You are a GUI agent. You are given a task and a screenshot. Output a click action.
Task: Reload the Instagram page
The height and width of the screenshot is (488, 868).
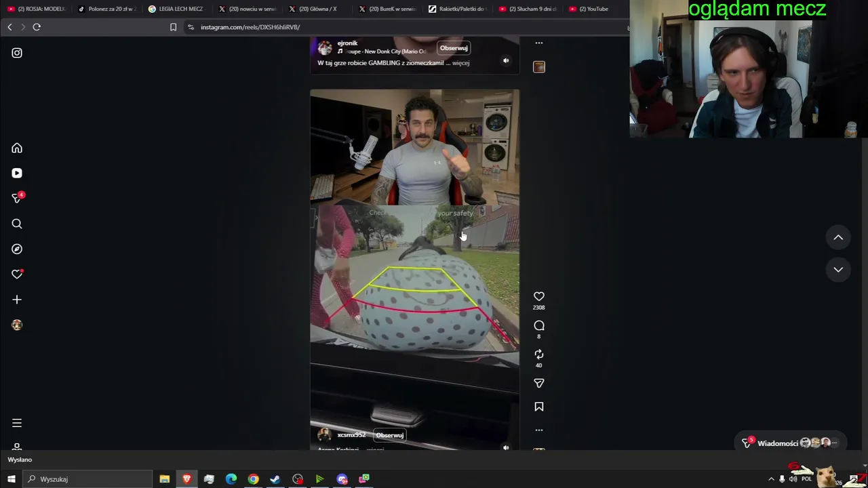pos(37,27)
